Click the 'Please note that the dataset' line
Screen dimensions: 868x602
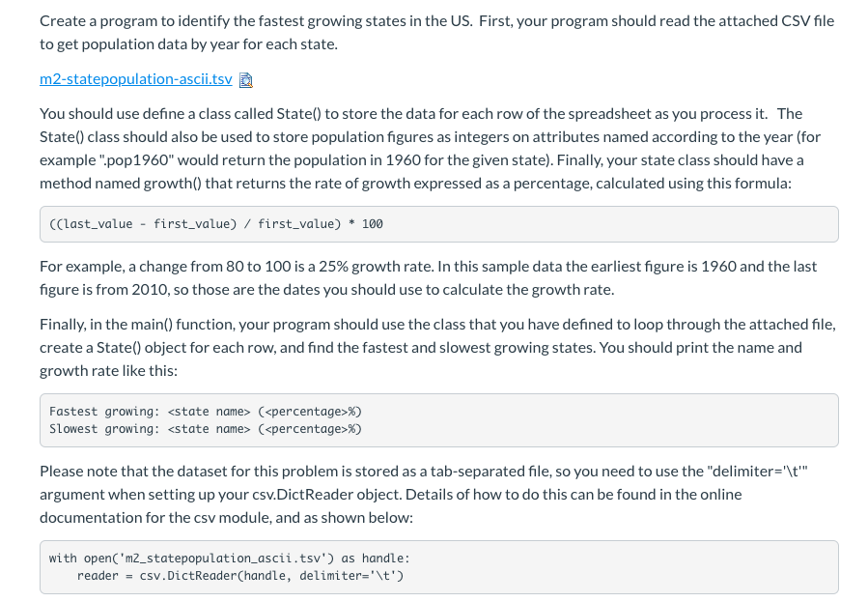tap(424, 472)
